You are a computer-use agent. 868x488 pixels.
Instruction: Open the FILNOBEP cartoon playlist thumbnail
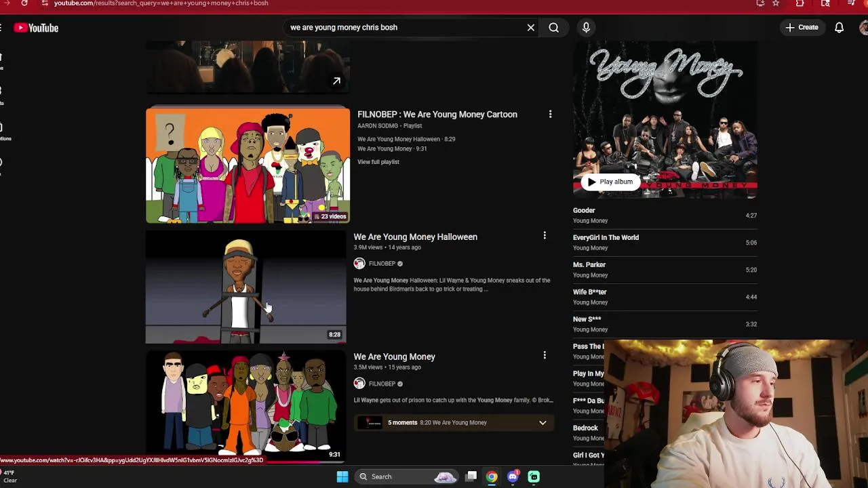248,165
